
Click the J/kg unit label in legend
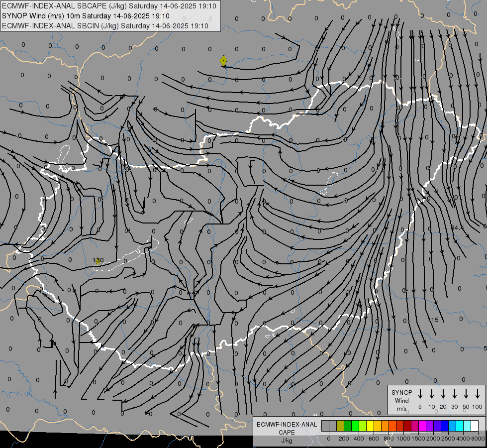point(287,441)
